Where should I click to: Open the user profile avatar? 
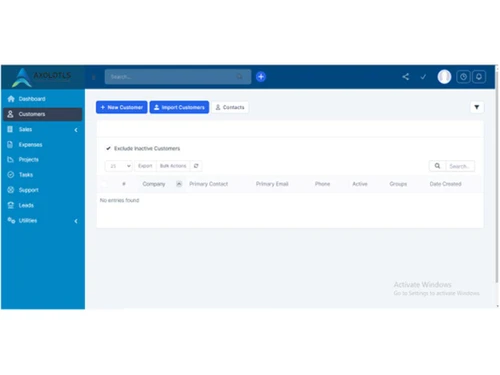(444, 77)
